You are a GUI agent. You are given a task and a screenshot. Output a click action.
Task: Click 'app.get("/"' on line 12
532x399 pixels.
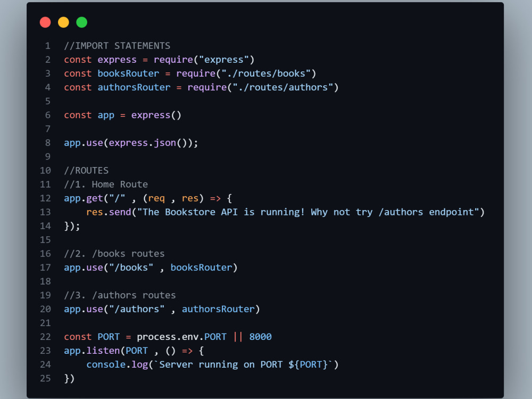[x=95, y=198]
